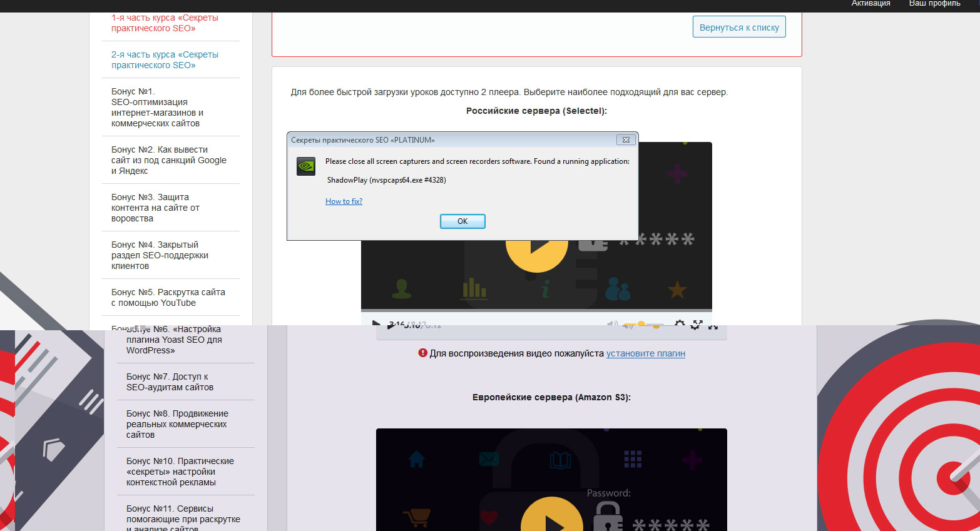Click the open book icon in Amazon video

pyautogui.click(x=560, y=462)
